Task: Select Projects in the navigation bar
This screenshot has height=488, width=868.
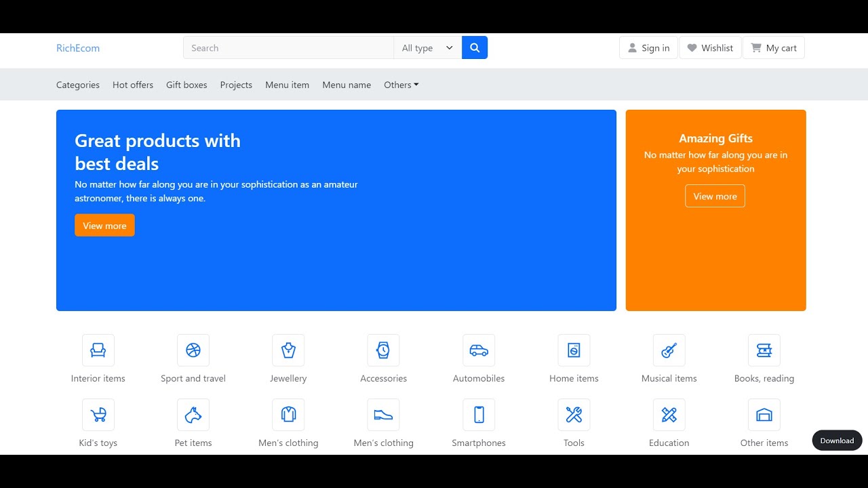Action: 236,85
